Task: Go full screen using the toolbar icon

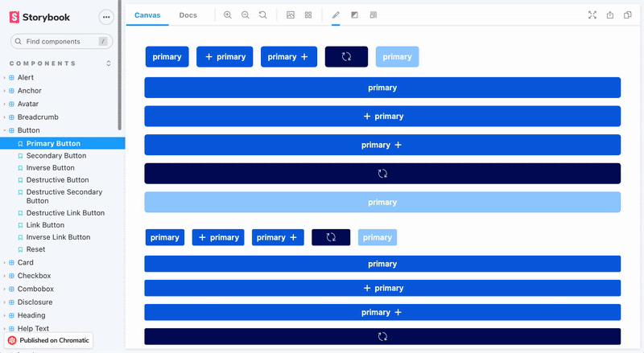Action: [x=592, y=15]
